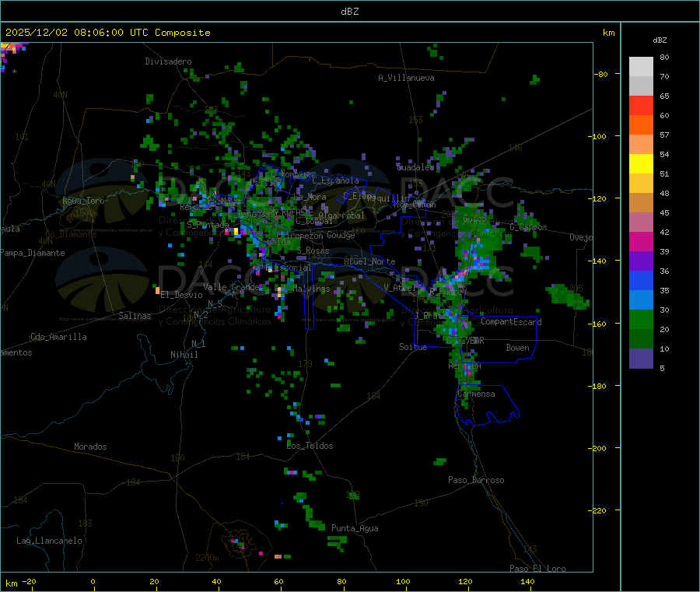Click the Paso_El_Loro map label
This screenshot has width=700, height=592.
[x=537, y=569]
